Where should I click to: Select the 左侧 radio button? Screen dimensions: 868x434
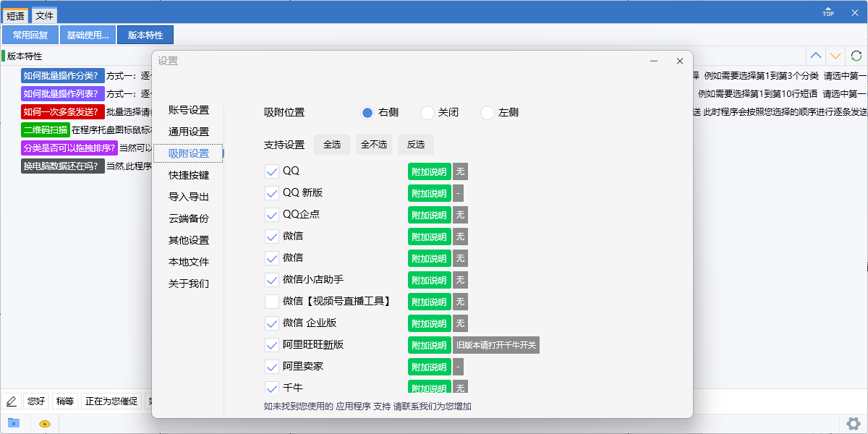487,112
